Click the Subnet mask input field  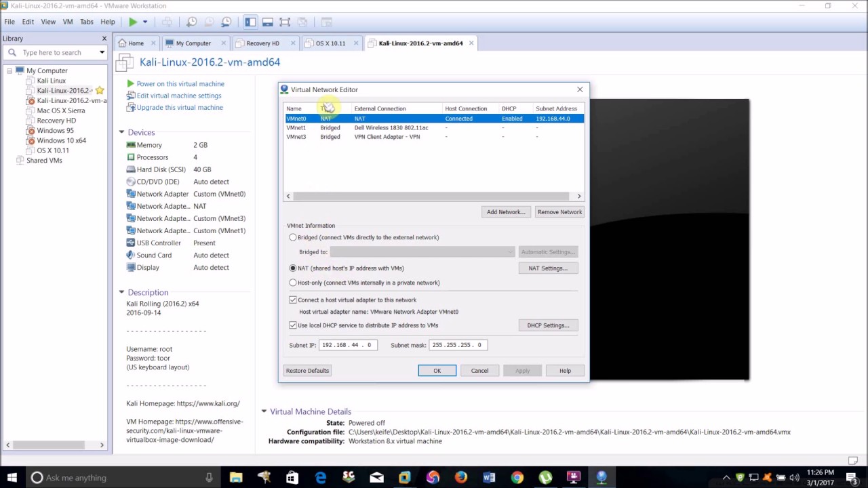click(x=458, y=345)
